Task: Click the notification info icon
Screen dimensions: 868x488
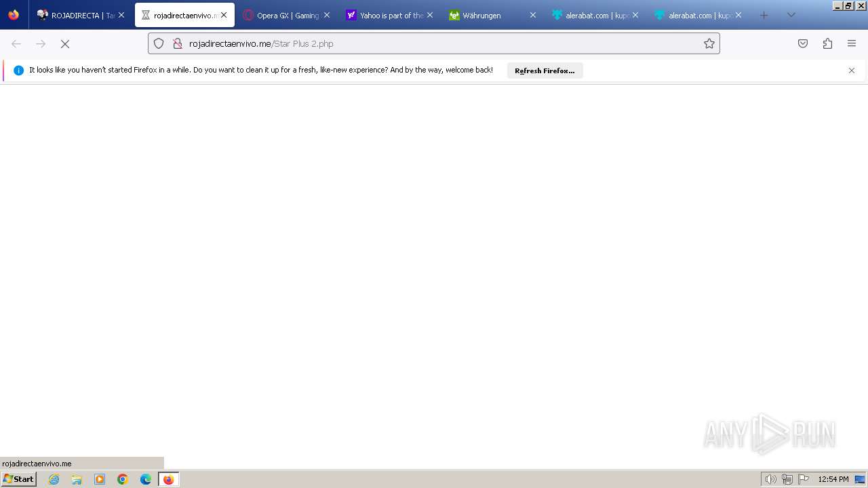Action: tap(18, 70)
